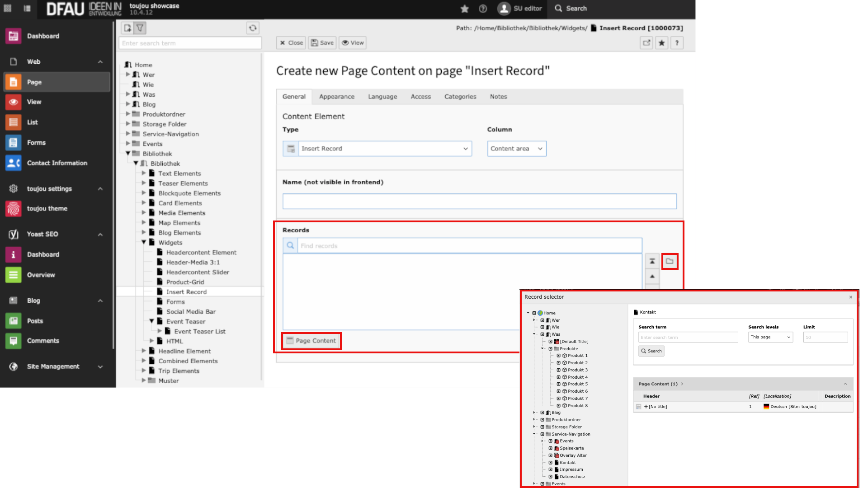Image resolution: width=868 pixels, height=488 pixels.
Task: Switch to the Appearance tab
Action: click(336, 97)
